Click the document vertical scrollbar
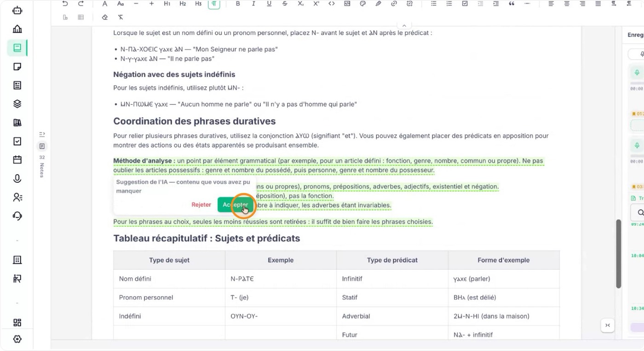The image size is (644, 351). pos(619,254)
